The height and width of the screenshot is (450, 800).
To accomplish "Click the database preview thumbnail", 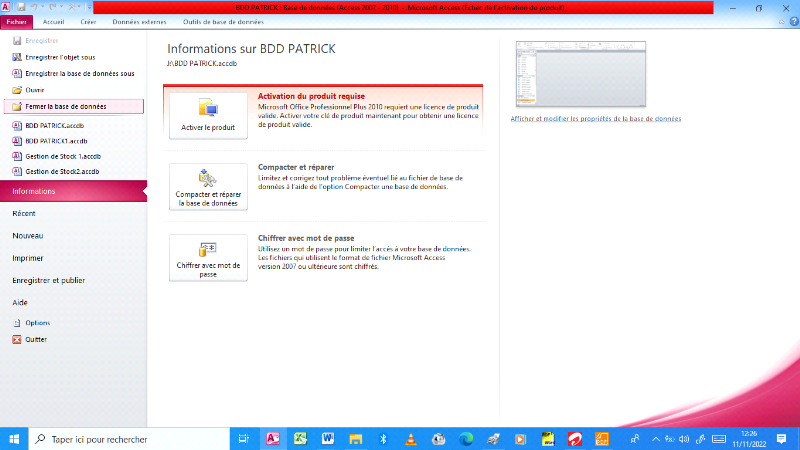I will click(580, 74).
